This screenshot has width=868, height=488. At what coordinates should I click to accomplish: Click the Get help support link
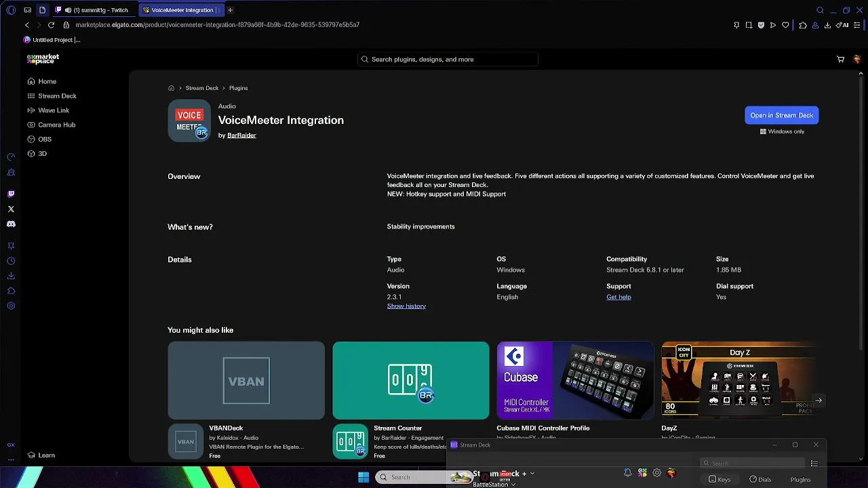(618, 297)
